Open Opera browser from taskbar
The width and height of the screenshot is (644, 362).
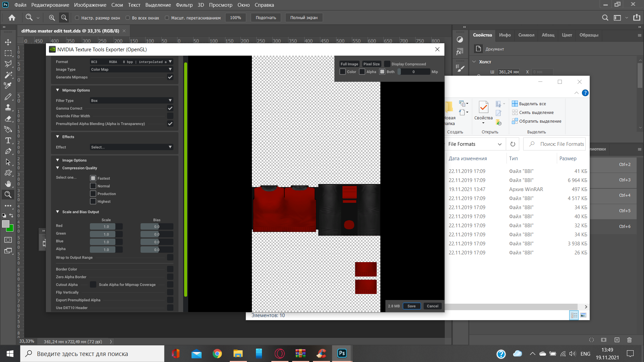(279, 354)
